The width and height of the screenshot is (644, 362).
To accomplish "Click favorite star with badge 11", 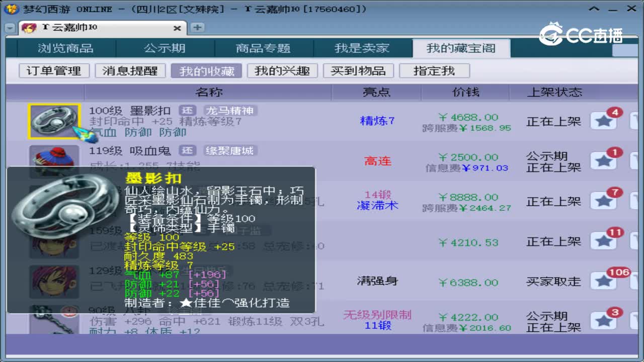I will (604, 241).
